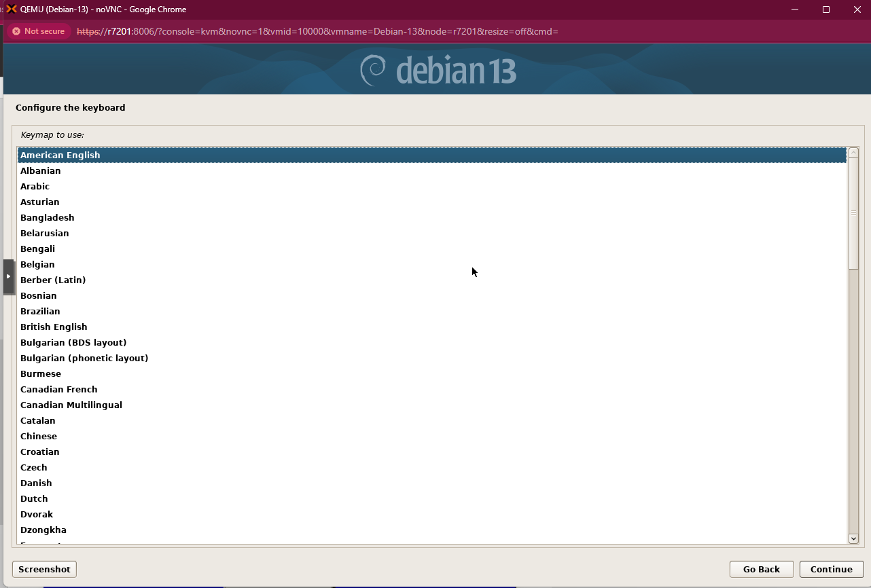Click the scrollbar up arrow in keymap list
The width and height of the screenshot is (871, 588).
[853, 152]
